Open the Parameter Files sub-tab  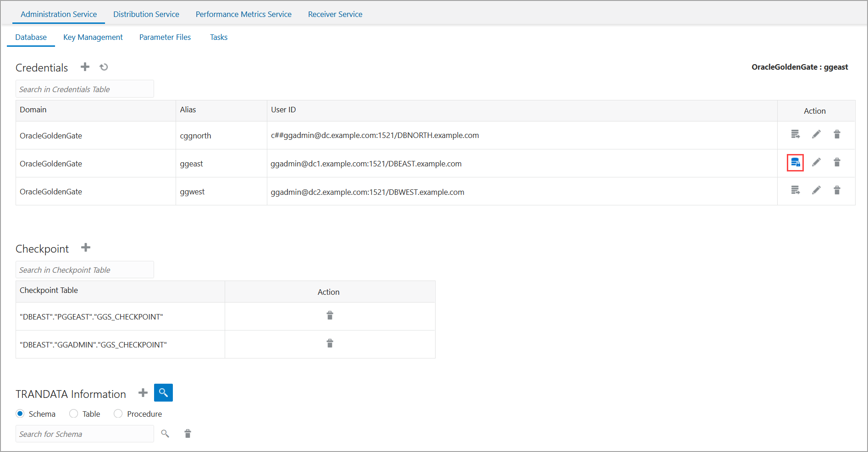click(165, 37)
